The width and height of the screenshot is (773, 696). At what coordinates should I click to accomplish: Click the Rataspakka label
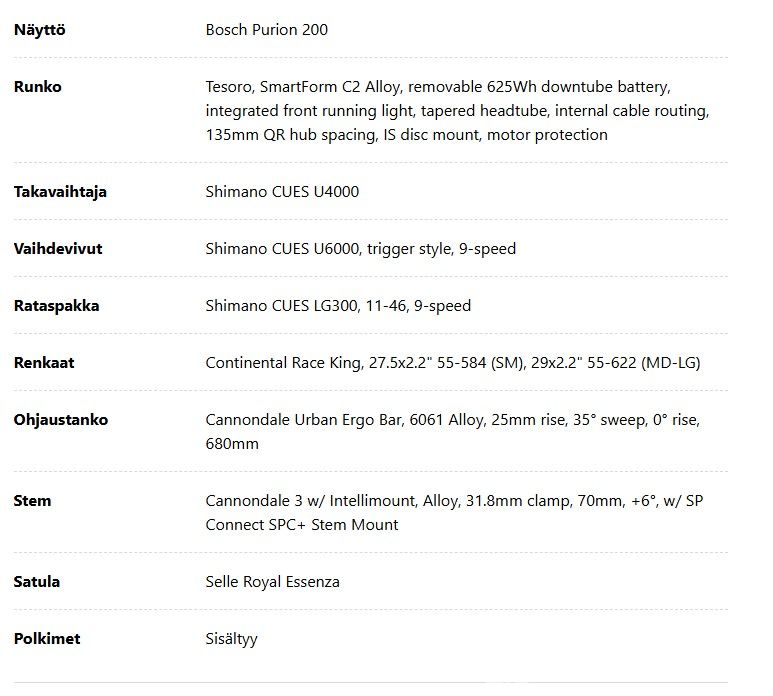coord(56,306)
